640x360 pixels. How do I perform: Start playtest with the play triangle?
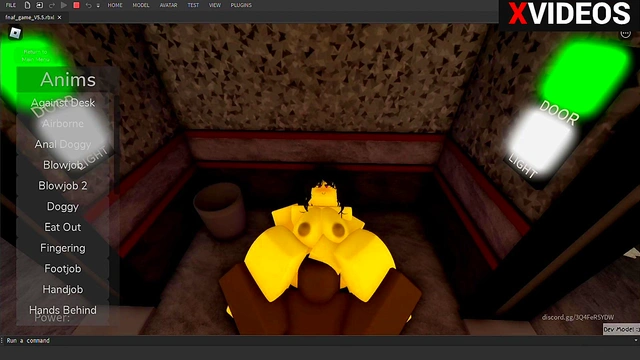click(64, 5)
